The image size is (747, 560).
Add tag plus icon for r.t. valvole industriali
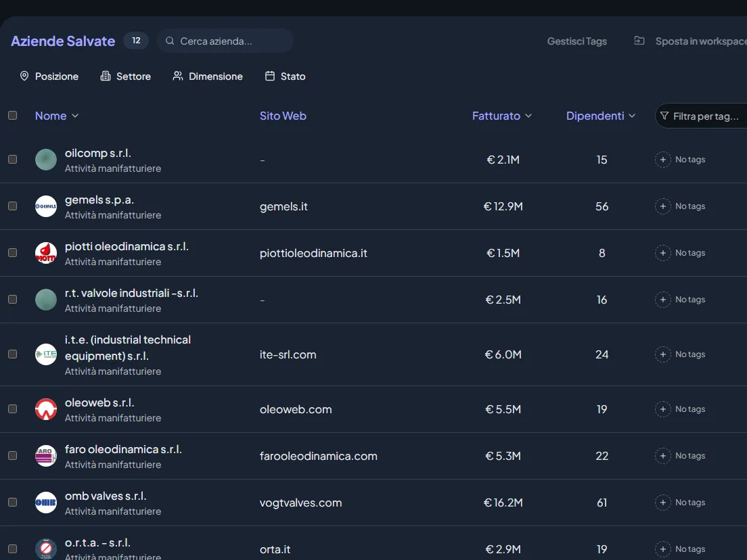(662, 300)
